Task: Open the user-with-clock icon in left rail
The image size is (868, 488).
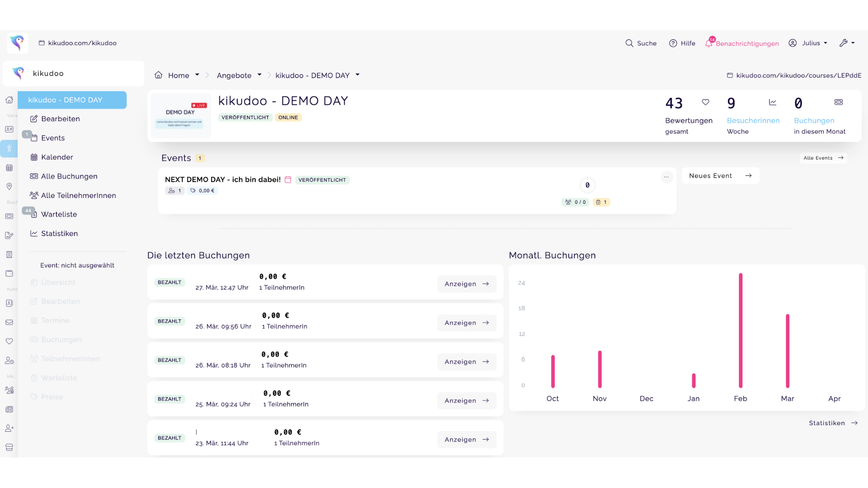Action: [9, 361]
